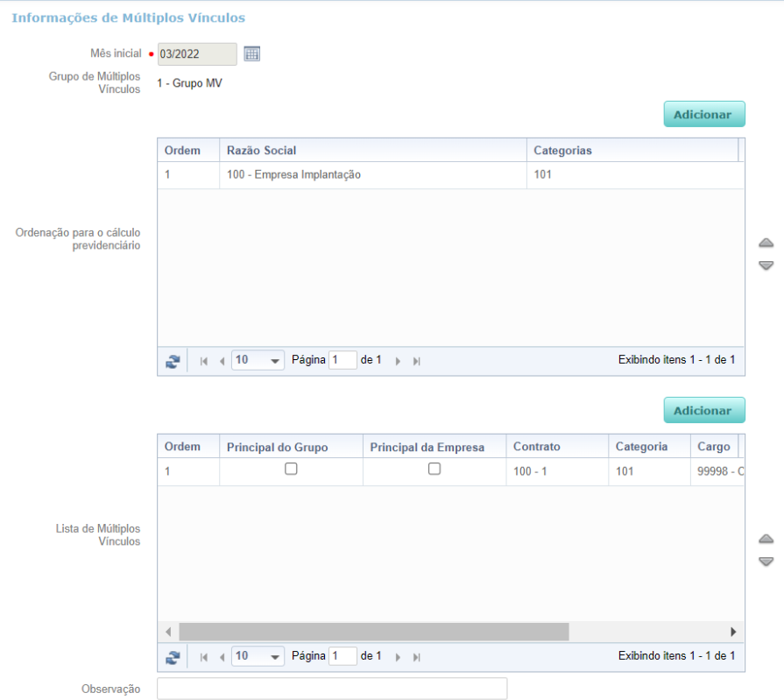The width and height of the screenshot is (784, 700).
Task: Click the lower Adicionar button for vínculos
Action: click(704, 411)
